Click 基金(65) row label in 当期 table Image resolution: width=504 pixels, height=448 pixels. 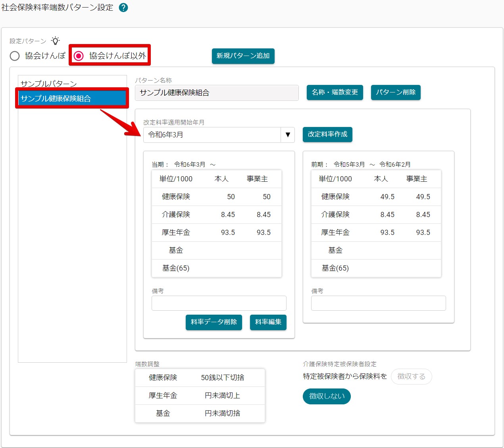click(x=176, y=268)
